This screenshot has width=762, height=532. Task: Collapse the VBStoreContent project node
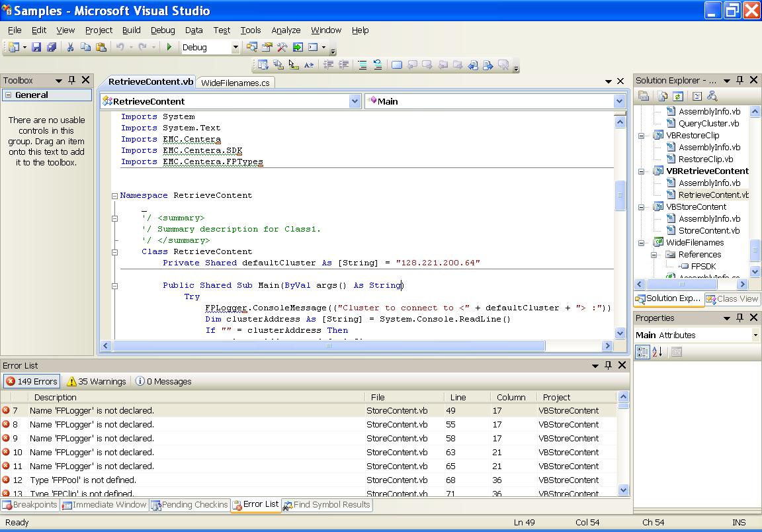point(642,207)
